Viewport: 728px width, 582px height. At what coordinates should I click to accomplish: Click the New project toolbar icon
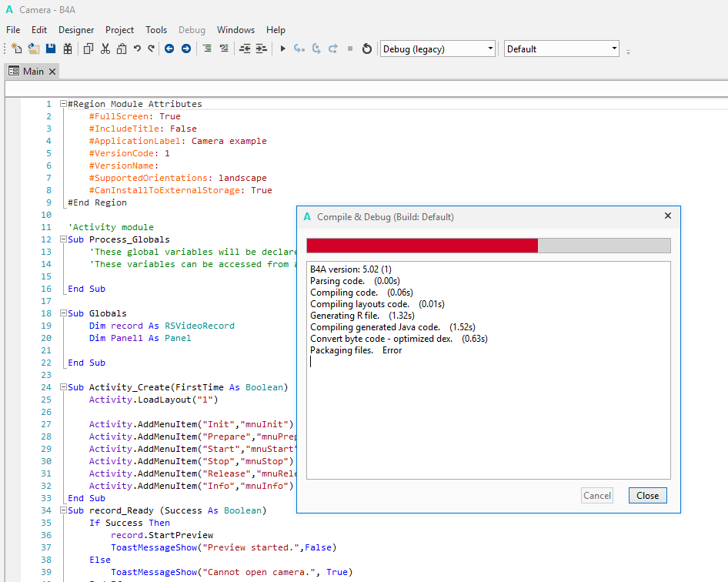17,48
